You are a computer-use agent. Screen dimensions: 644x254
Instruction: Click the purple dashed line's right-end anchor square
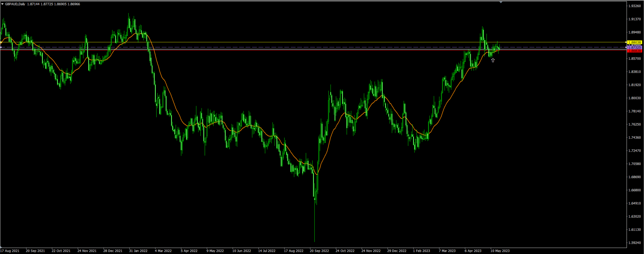pyautogui.click(x=626, y=47)
